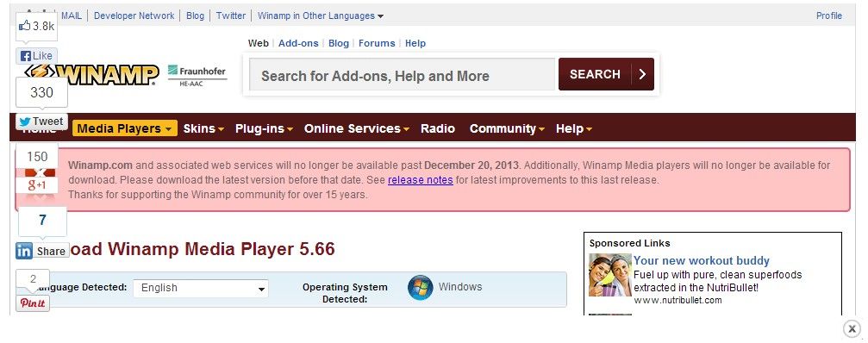Open the Profile link

pos(828,16)
